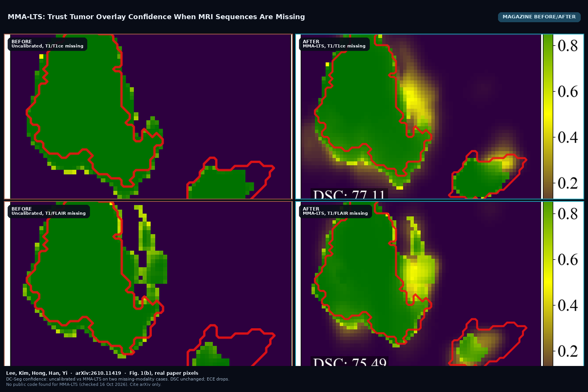Open the uncalibrated T1/FLAIR missing heatmap image
The width and height of the screenshot is (588, 392).
[148, 284]
